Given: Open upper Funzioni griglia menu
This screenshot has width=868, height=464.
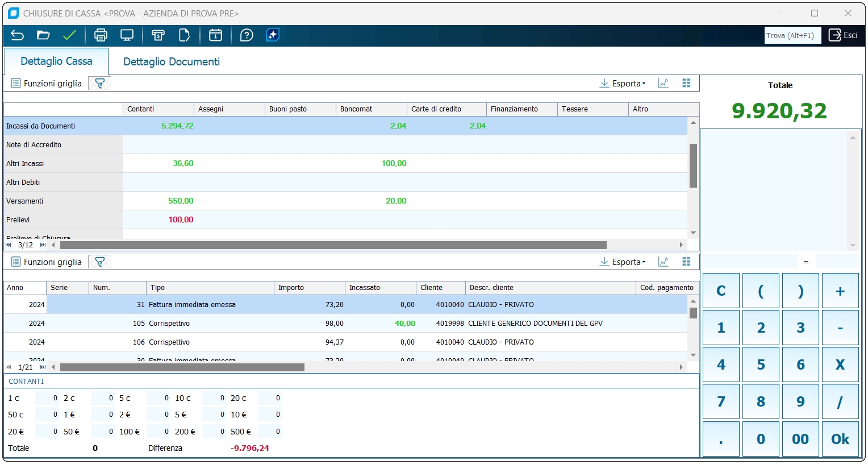Looking at the screenshot, I should [x=47, y=84].
